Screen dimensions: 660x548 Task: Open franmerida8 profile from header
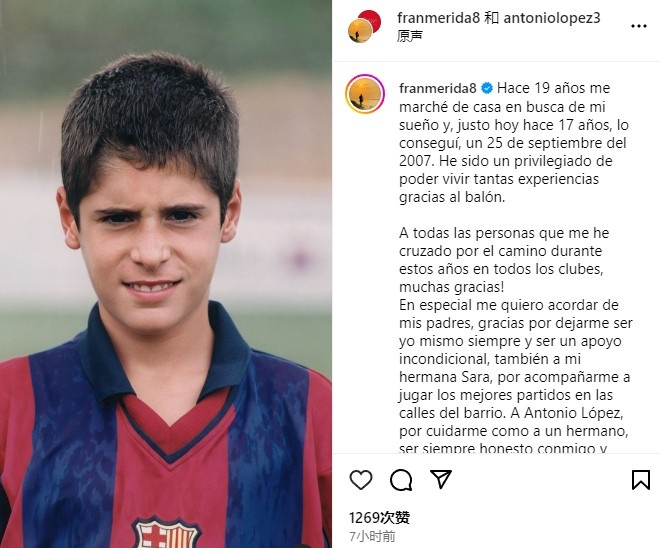[x=438, y=18]
